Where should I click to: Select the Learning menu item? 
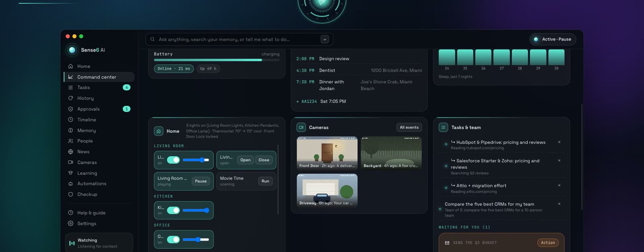coord(99,173)
